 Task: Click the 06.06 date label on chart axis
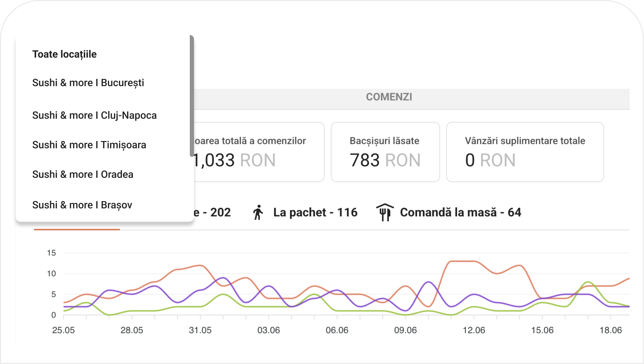(x=337, y=330)
